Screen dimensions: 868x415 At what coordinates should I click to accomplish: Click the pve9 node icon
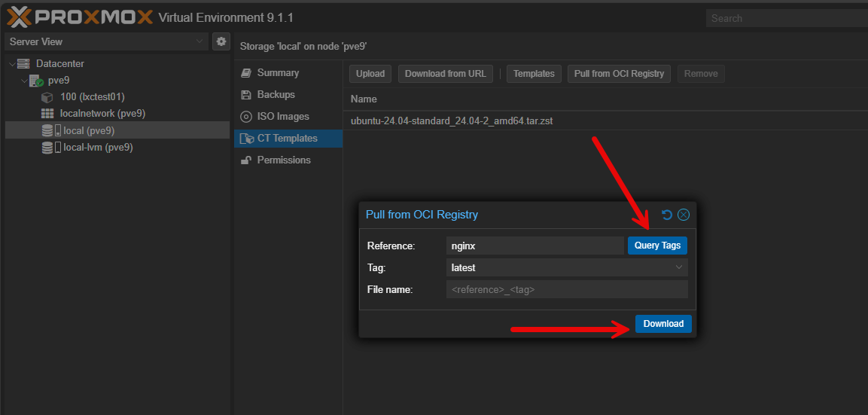pyautogui.click(x=36, y=81)
